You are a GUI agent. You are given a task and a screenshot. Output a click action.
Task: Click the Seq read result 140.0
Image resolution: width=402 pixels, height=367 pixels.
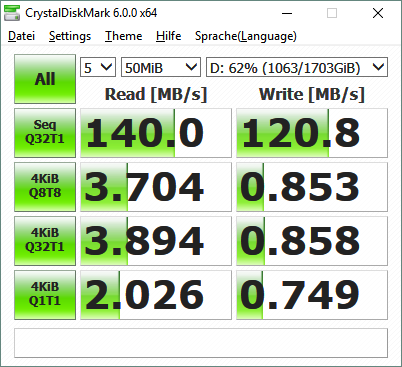pyautogui.click(x=156, y=133)
